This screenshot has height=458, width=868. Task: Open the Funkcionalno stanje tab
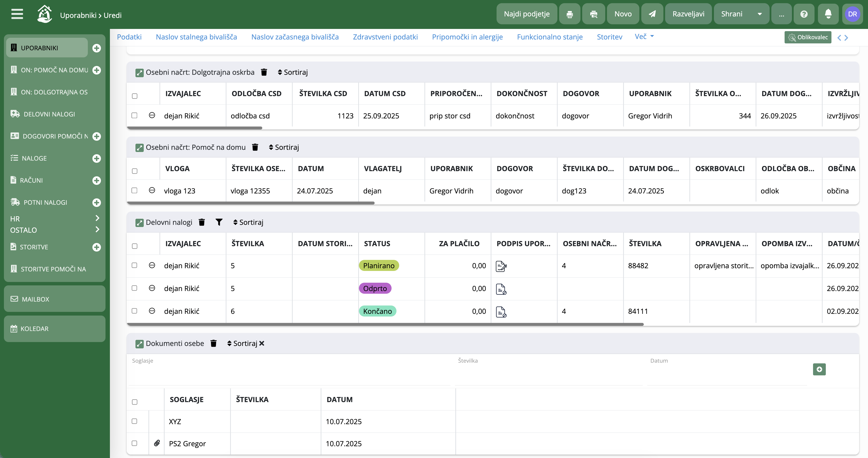550,37
